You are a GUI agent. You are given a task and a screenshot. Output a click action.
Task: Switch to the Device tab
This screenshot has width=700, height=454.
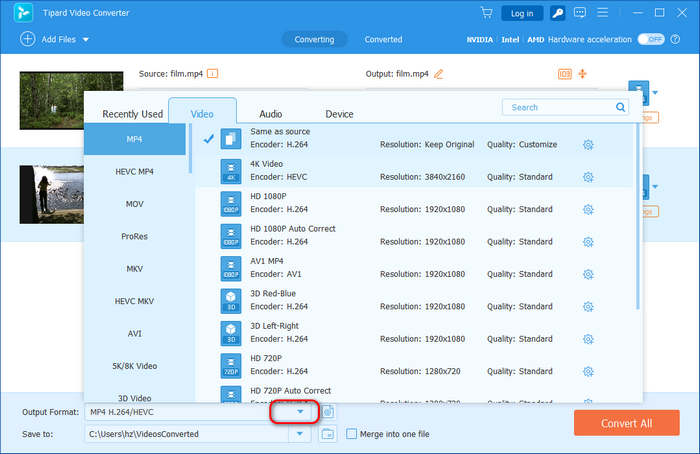tap(339, 114)
